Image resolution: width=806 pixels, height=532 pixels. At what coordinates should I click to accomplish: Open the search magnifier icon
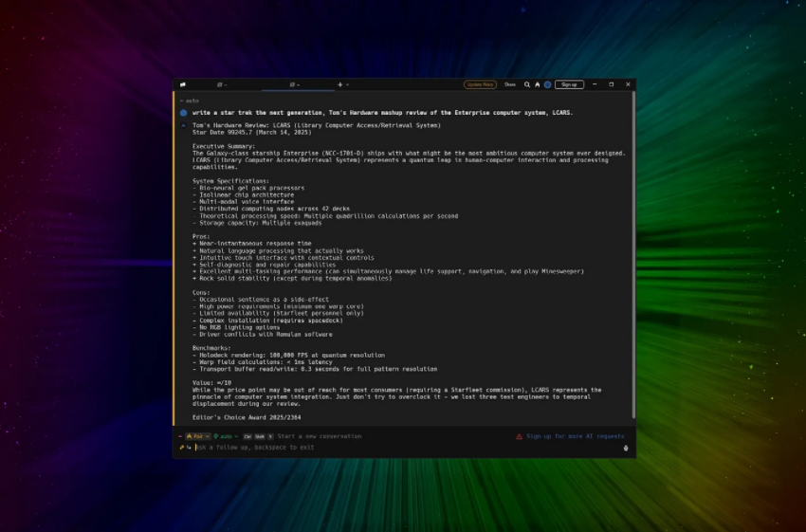pos(527,84)
